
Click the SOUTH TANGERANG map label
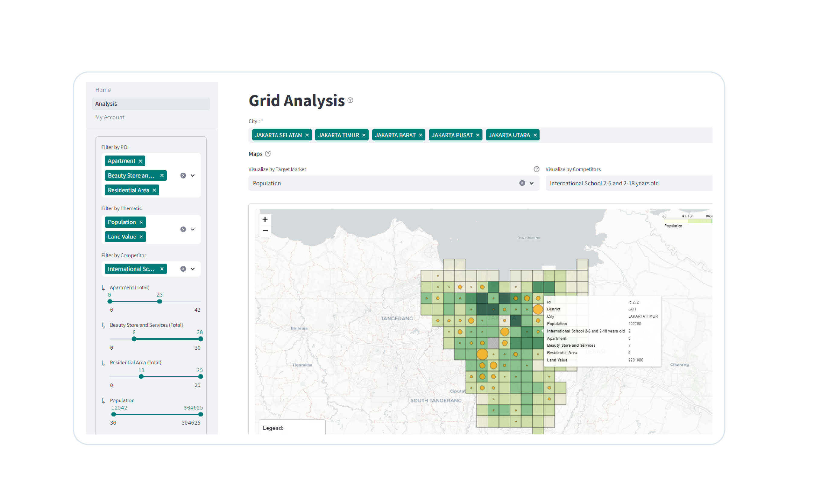[x=436, y=400]
